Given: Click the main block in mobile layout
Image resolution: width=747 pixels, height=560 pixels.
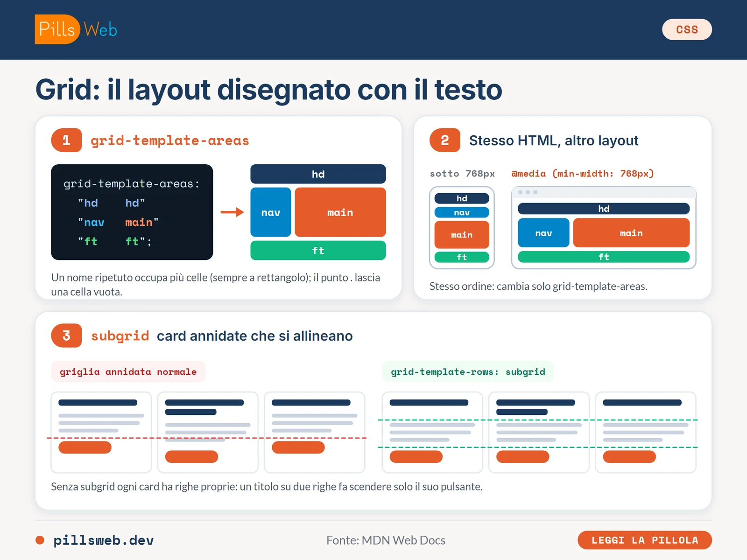Looking at the screenshot, I should [462, 235].
